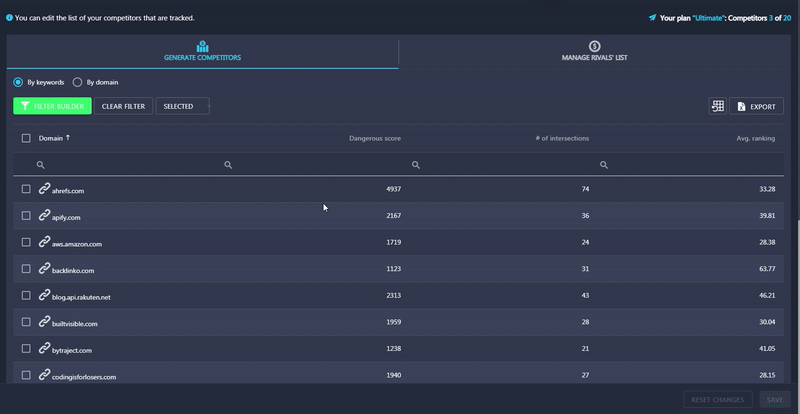
Task: Click average ranking value 63.77
Action: point(767,269)
